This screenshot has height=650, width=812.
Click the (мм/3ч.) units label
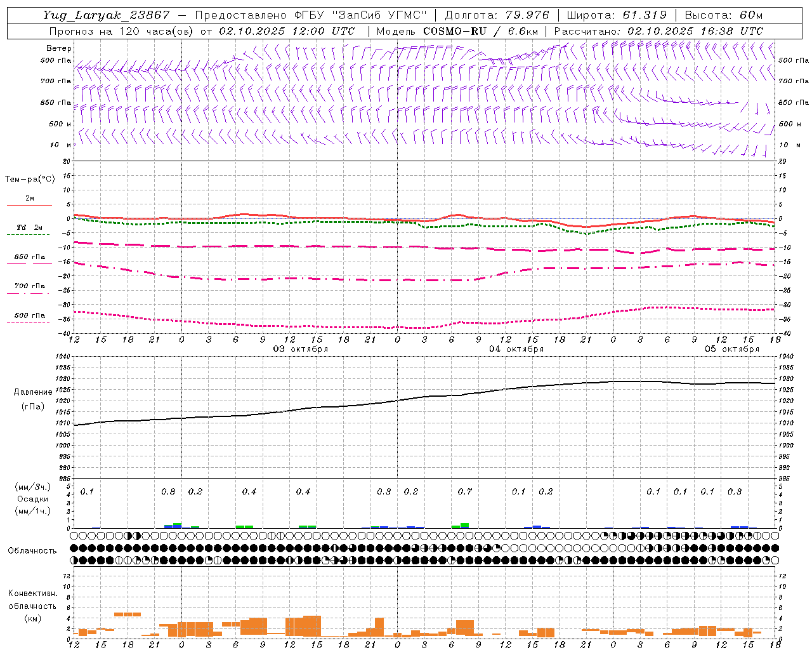coord(33,487)
